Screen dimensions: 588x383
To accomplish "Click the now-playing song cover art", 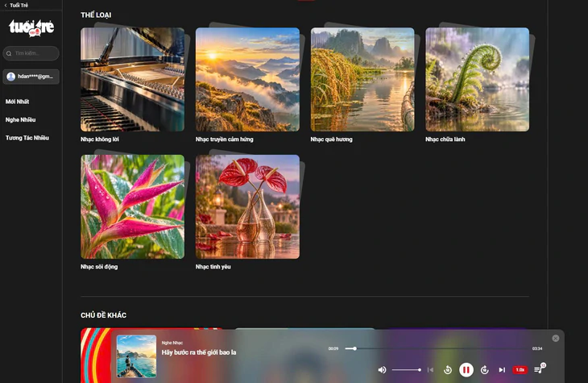I will coord(136,356).
